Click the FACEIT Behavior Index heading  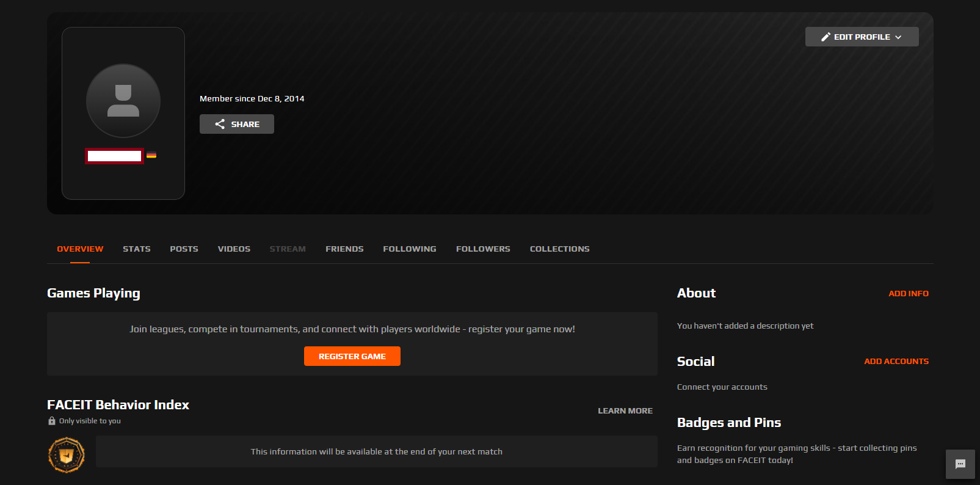point(118,405)
